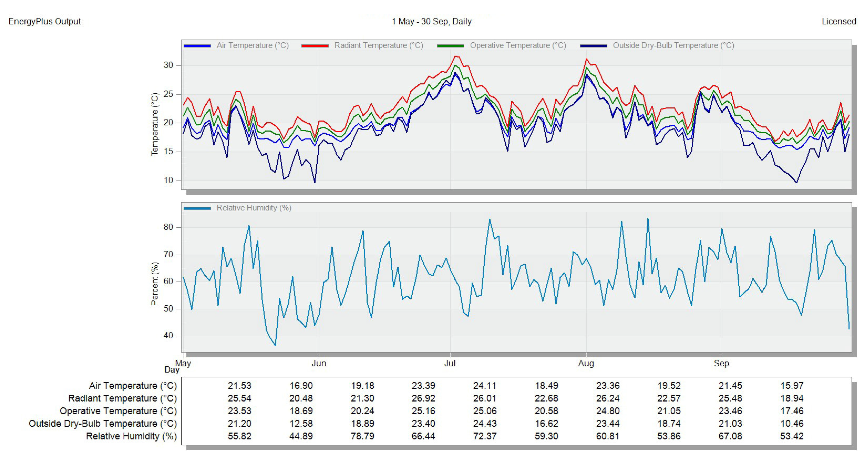
Task: Click the Jul marker on the time axis
Action: point(450,363)
